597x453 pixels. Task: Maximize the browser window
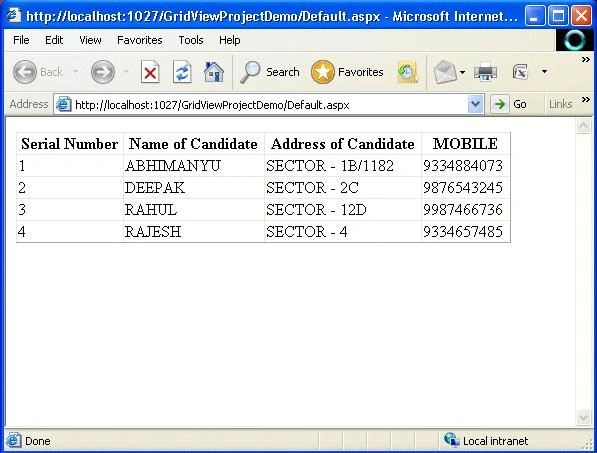point(558,16)
